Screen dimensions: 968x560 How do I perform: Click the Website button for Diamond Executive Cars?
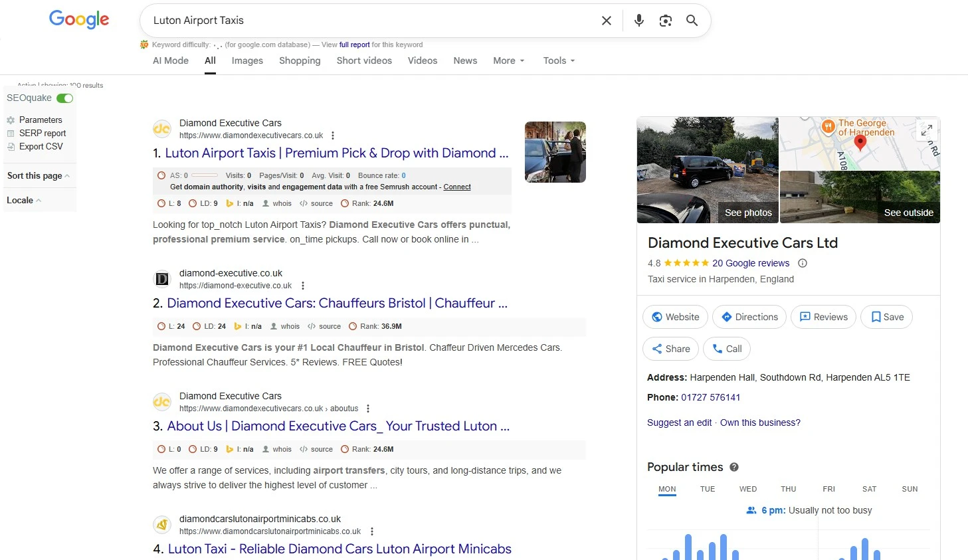[675, 317]
